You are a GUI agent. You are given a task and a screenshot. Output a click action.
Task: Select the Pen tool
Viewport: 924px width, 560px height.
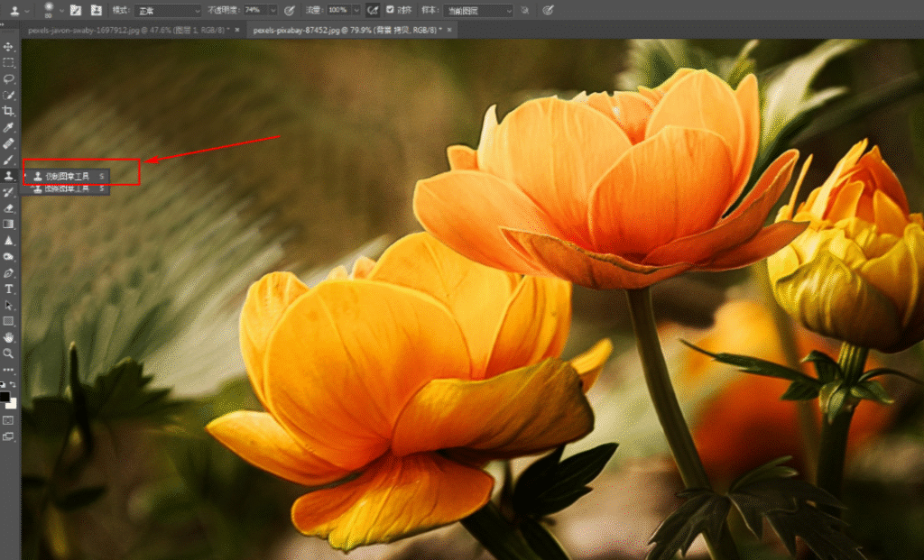point(8,272)
